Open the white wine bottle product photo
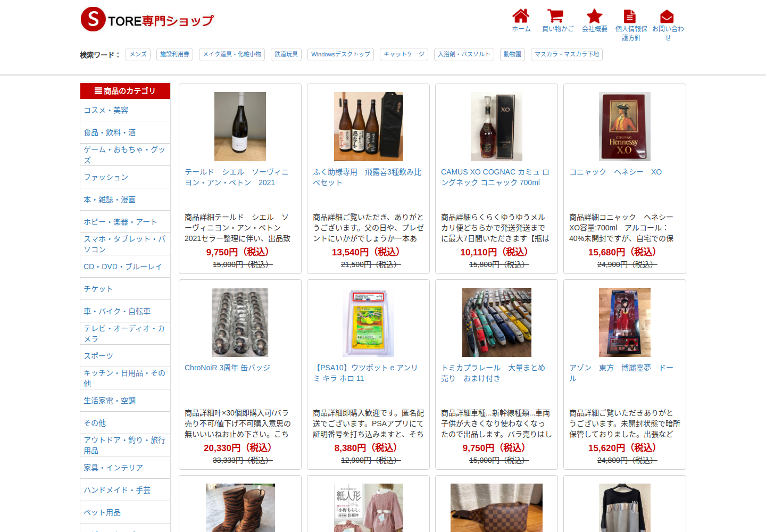766x532 pixels. point(240,127)
